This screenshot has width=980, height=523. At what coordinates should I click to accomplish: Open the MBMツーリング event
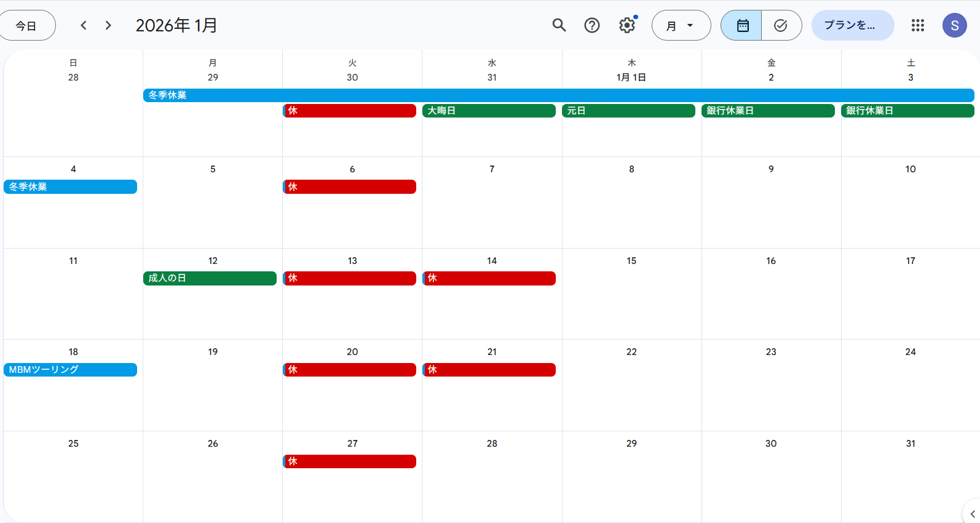pos(70,370)
